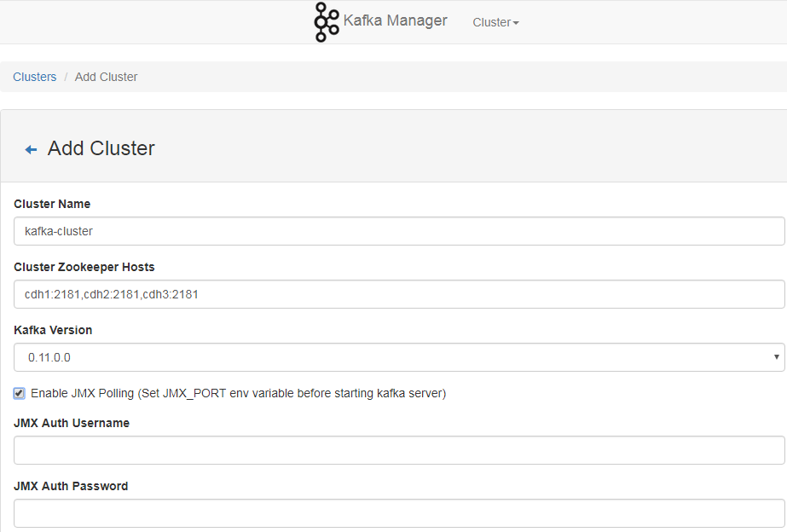Select the left-pointing return arrow icon
The width and height of the screenshot is (787, 532).
coord(31,148)
